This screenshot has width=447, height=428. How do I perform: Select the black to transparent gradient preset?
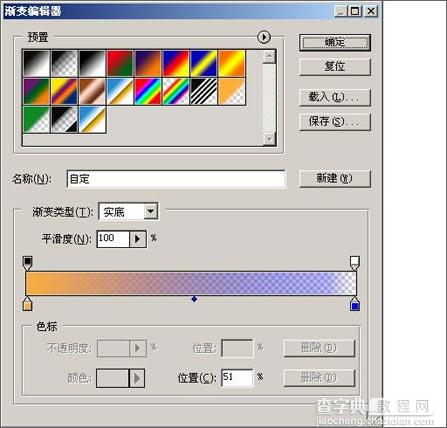(64, 63)
